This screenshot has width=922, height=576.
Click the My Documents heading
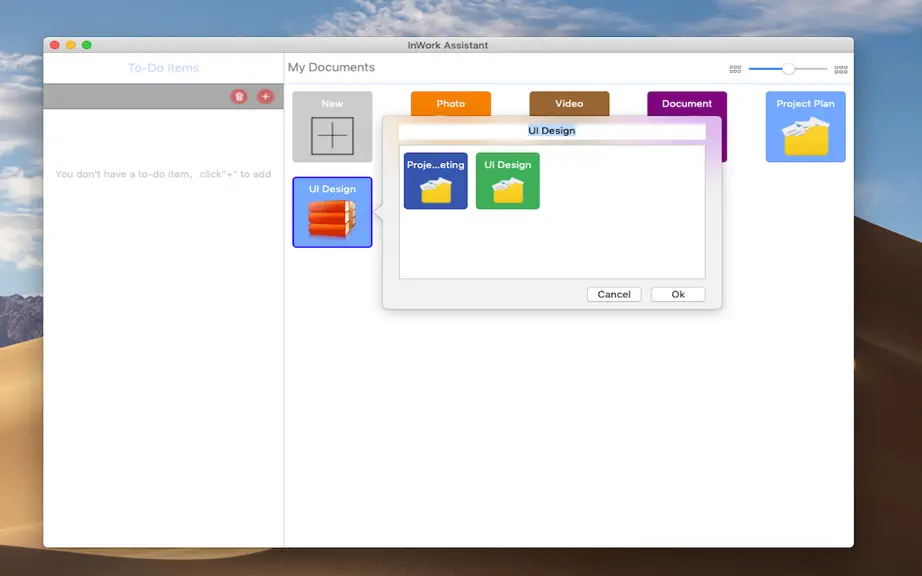[x=331, y=68]
